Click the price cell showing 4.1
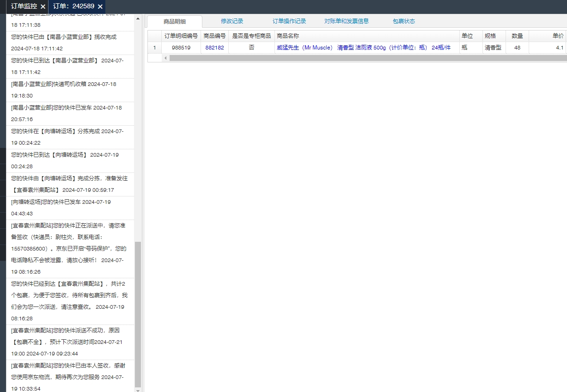This screenshot has height=392, width=567. 548,48
